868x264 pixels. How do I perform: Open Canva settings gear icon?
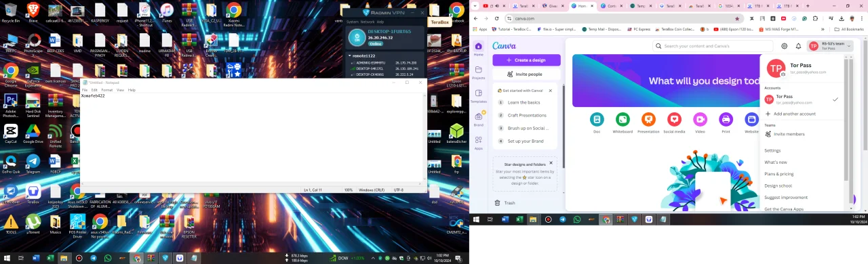click(x=785, y=46)
